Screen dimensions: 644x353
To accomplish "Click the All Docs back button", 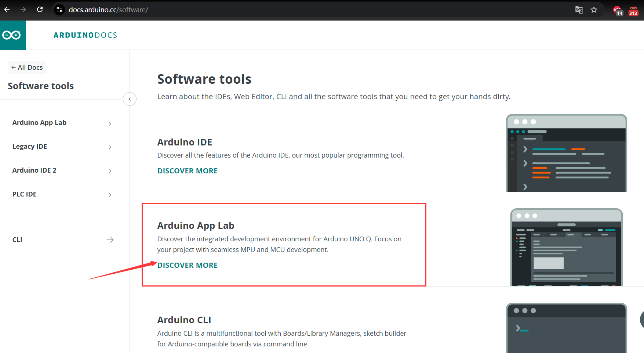I will pos(27,68).
